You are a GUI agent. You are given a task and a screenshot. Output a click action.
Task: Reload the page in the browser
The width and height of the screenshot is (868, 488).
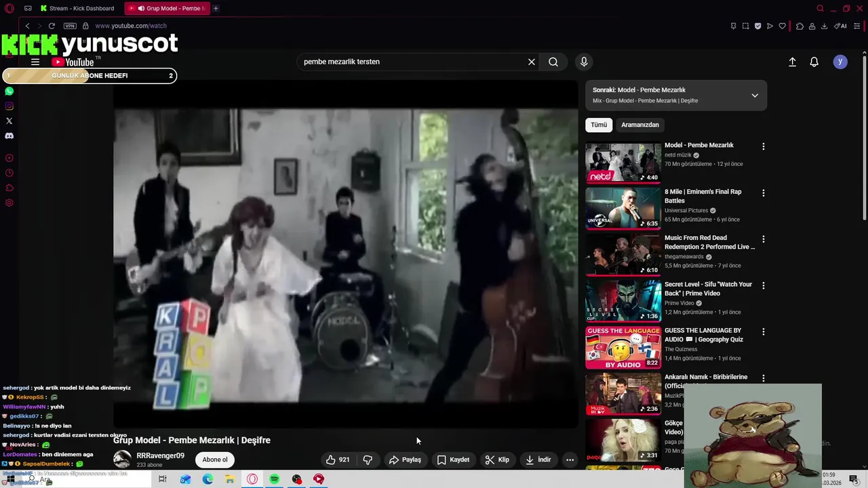point(52,26)
